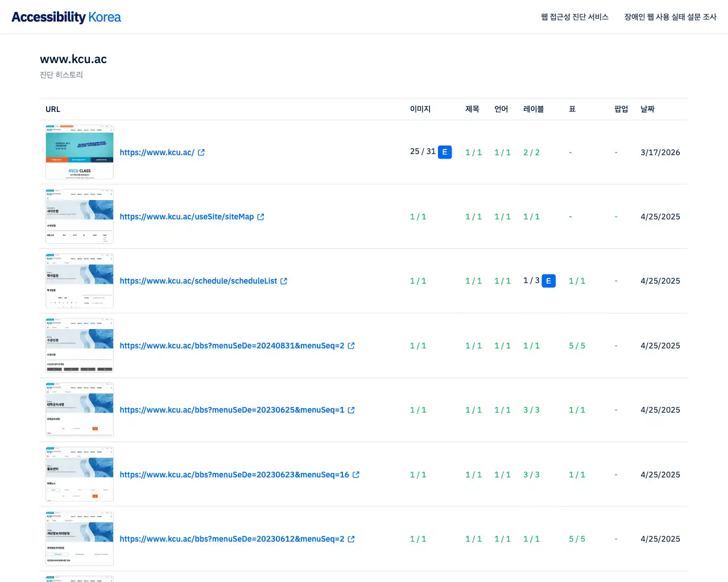The height and width of the screenshot is (582, 728).
Task: Click external link icon for menuSeDe=20230625 URL
Action: 351,410
